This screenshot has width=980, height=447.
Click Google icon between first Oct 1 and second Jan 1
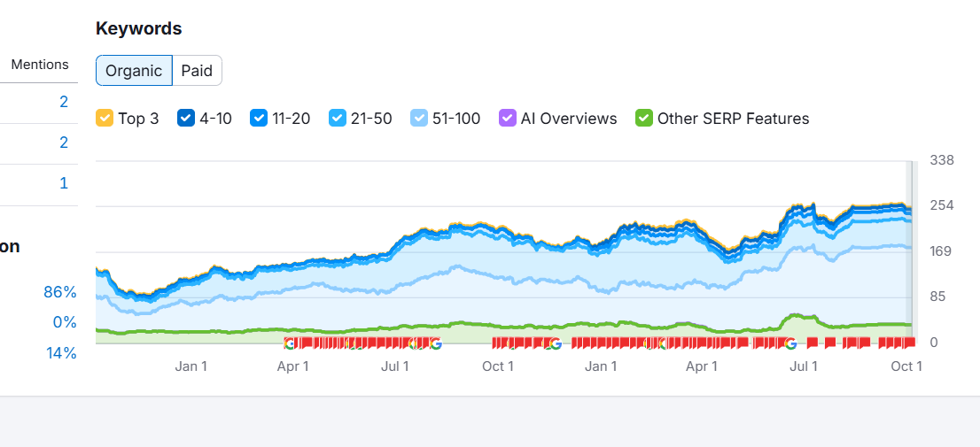[x=555, y=343]
